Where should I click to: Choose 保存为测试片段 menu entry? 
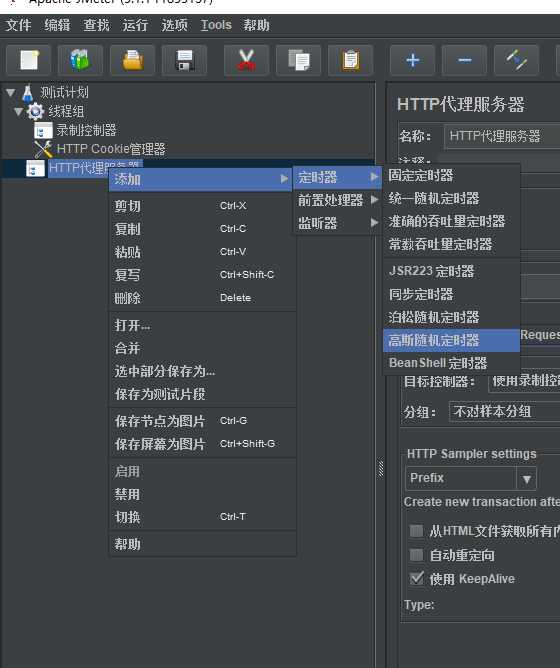pos(203,394)
